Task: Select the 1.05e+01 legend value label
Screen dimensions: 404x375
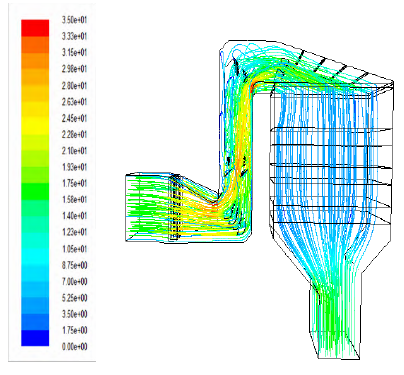Action: (x=74, y=249)
